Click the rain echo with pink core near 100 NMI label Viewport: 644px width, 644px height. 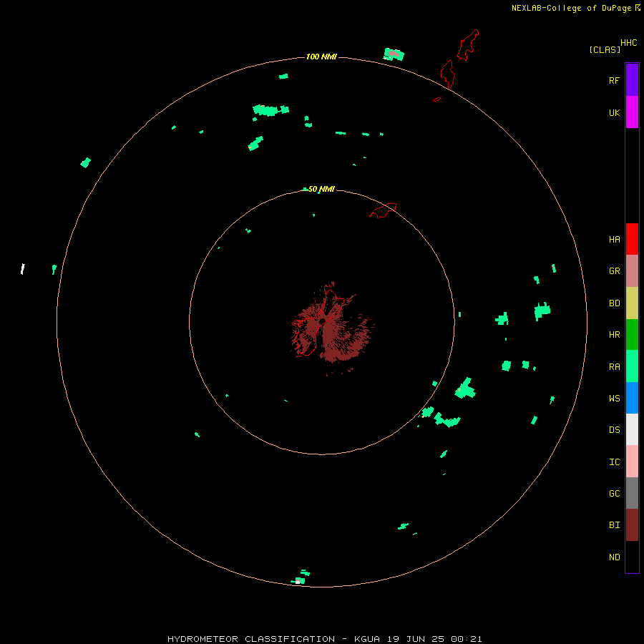394,54
